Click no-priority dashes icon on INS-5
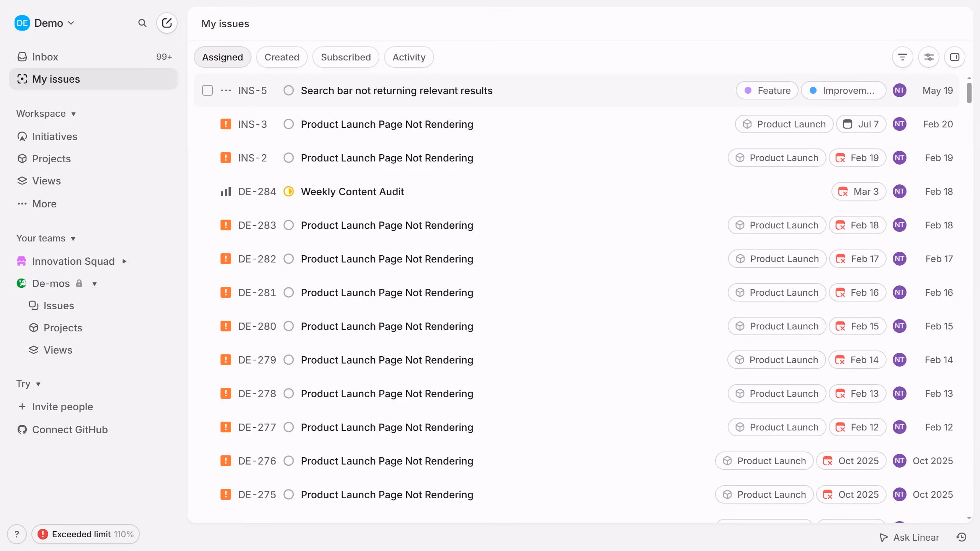This screenshot has height=551, width=980. 226,90
